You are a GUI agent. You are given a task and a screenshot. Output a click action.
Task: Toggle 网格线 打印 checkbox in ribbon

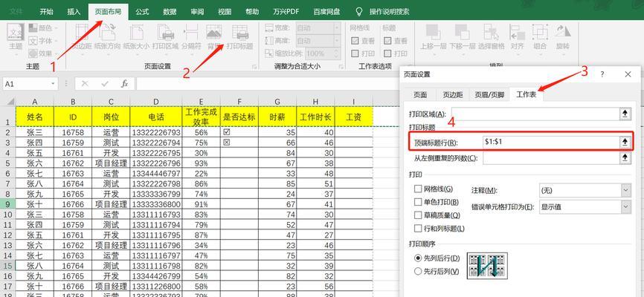coord(355,53)
